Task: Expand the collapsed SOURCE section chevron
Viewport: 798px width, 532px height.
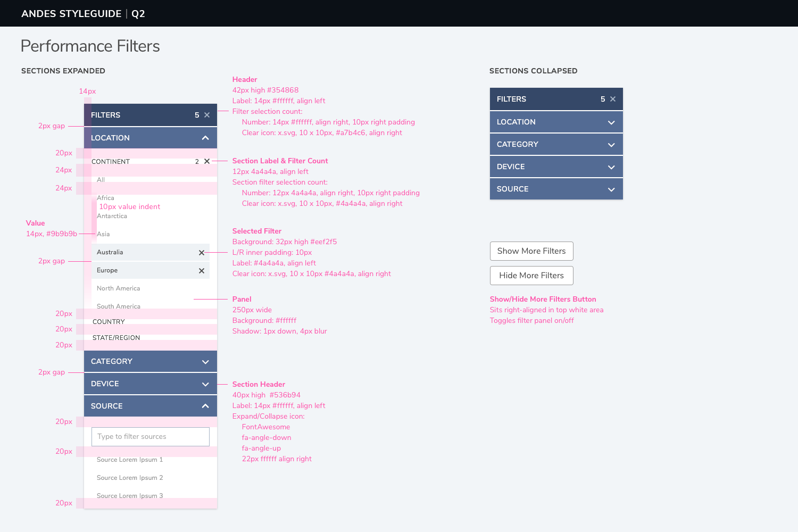Action: 611,189
